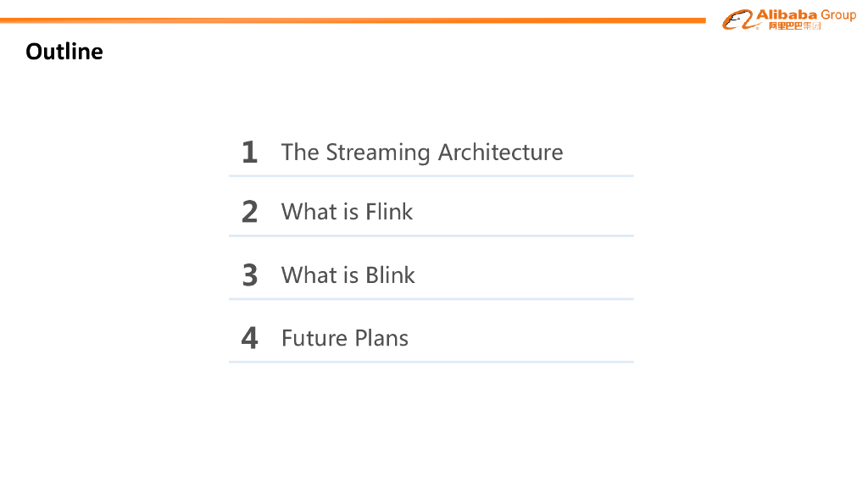
Task: Click the divider line under 'Future Plans'
Action: click(431, 362)
